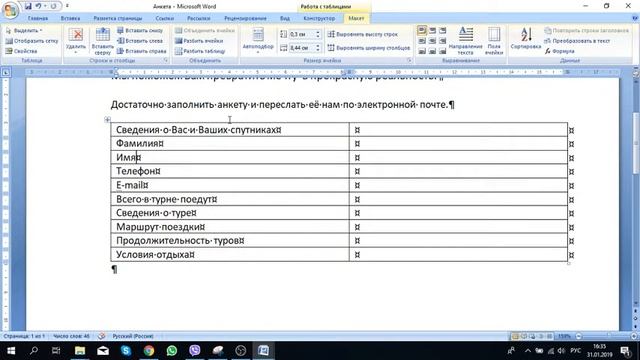Click the cell Маршрут поездки
640x360 pixels.
(230, 227)
